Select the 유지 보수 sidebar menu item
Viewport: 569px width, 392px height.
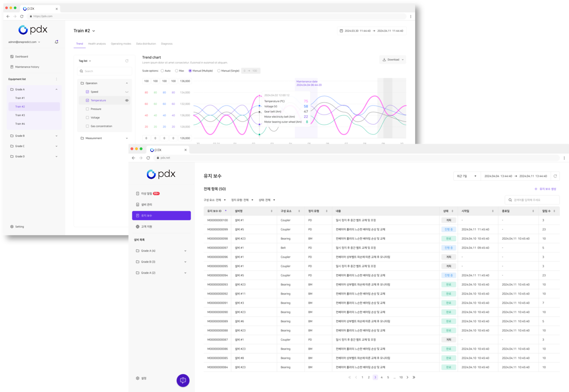[161, 216]
